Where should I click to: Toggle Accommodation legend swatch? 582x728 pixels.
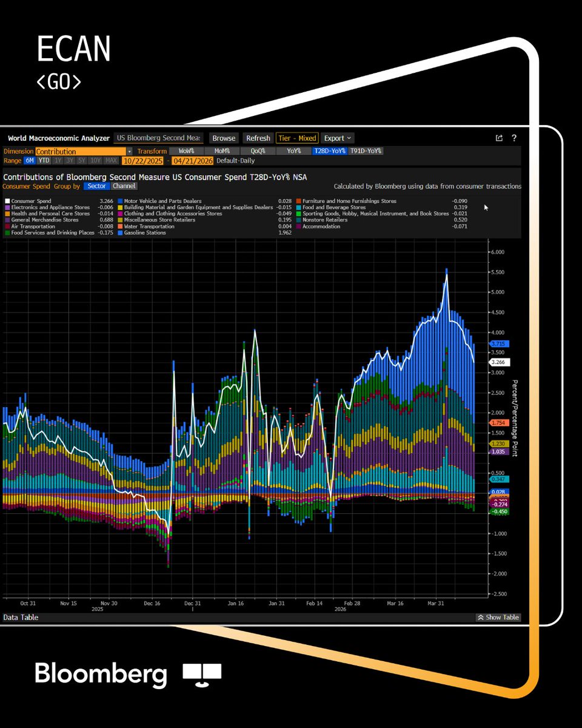click(x=298, y=226)
